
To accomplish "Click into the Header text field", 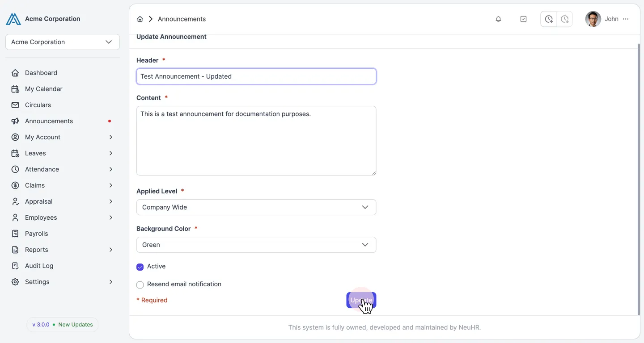I will [x=256, y=76].
